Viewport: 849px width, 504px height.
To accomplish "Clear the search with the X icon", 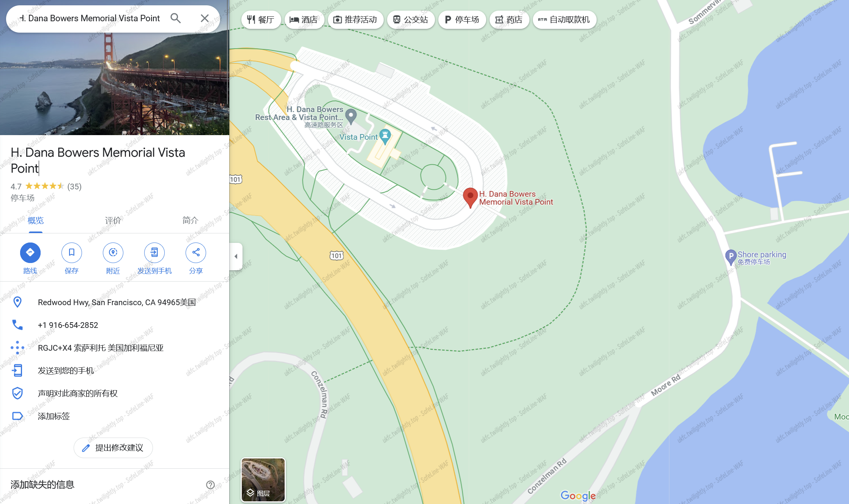I will coord(205,18).
